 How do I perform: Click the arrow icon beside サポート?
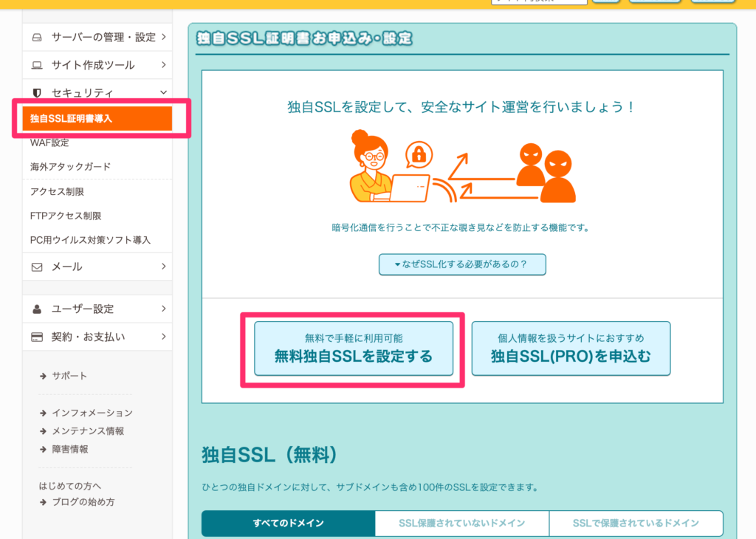44,376
